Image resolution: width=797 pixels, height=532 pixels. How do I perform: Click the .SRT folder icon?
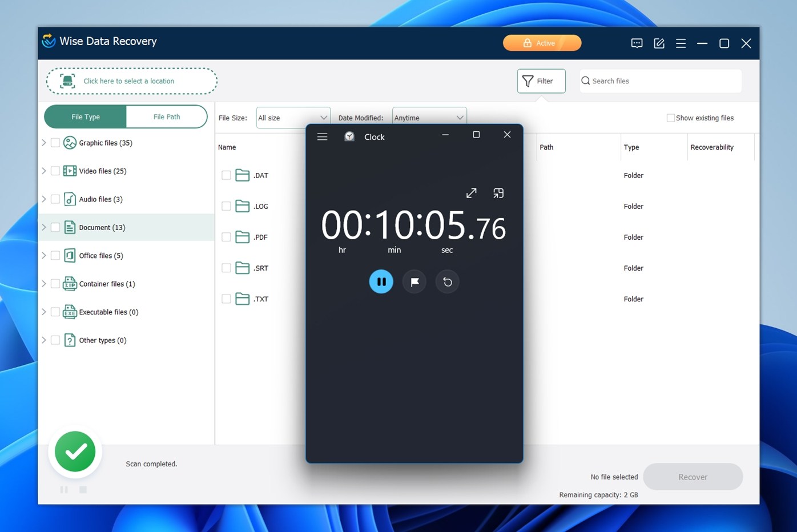click(x=243, y=268)
